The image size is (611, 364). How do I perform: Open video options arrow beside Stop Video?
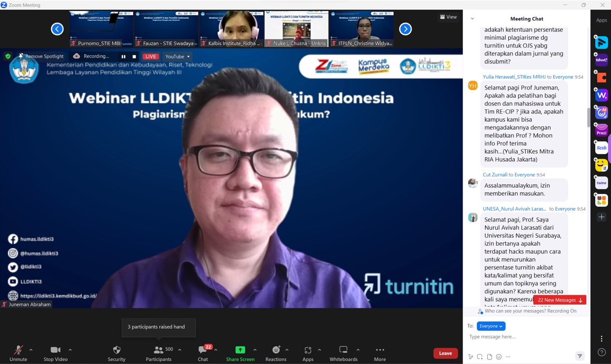coord(70,350)
